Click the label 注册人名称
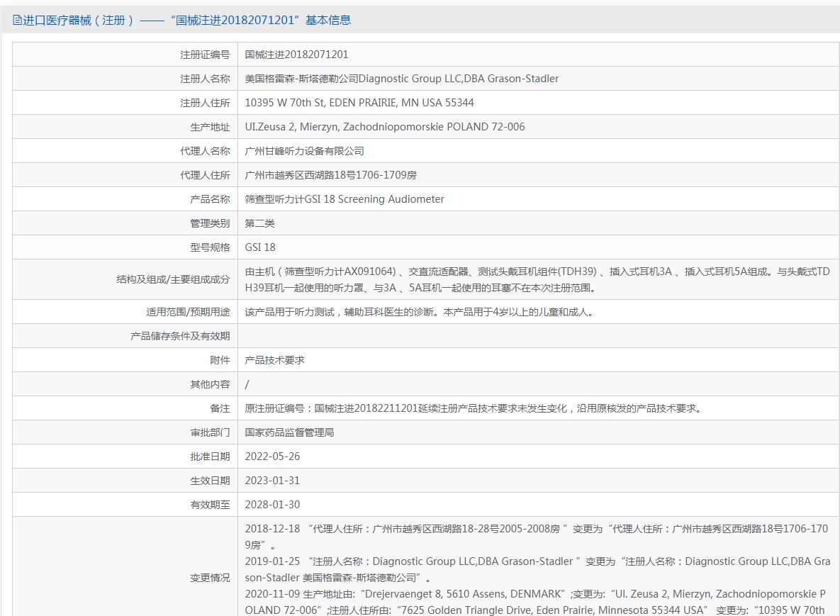The width and height of the screenshot is (840, 616). pyautogui.click(x=205, y=79)
